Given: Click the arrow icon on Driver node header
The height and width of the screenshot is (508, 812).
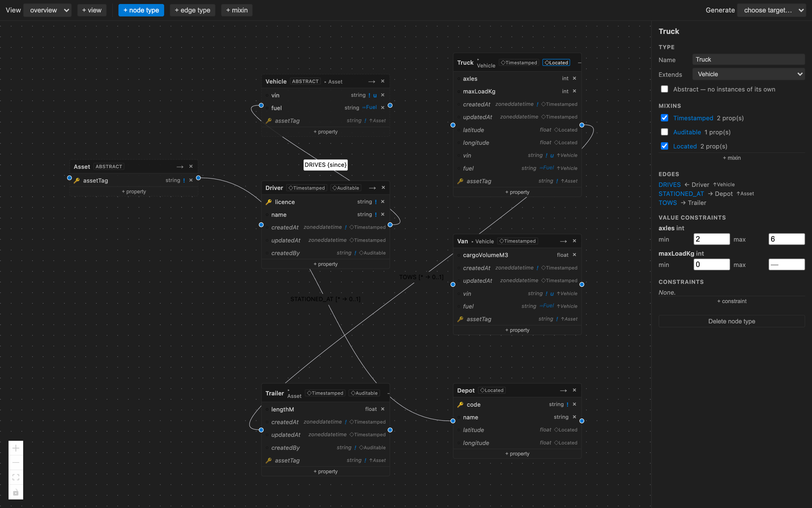Looking at the screenshot, I should tap(372, 188).
